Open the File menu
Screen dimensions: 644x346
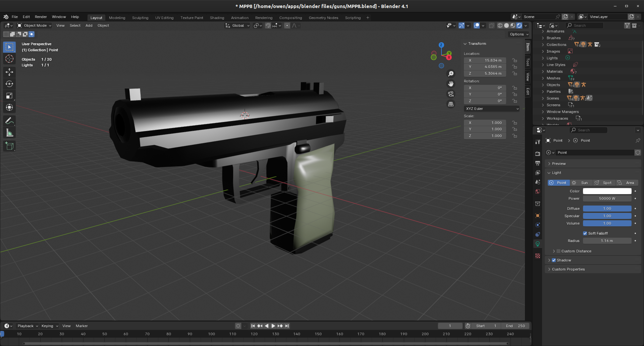tap(15, 17)
